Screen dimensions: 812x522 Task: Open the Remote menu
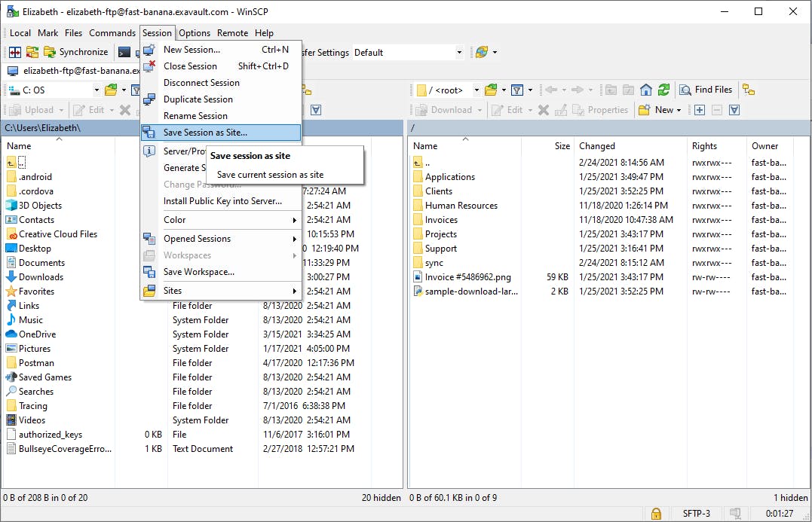pyautogui.click(x=232, y=32)
